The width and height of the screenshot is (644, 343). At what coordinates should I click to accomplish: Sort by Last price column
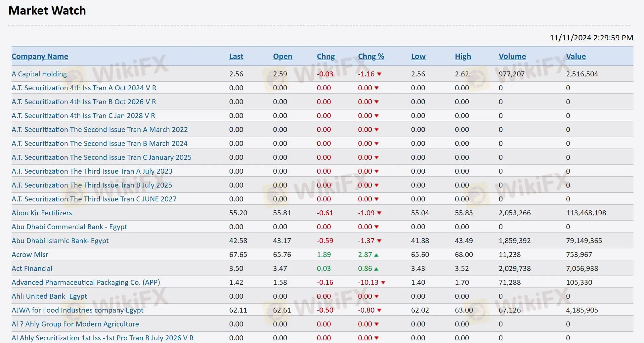tap(236, 57)
